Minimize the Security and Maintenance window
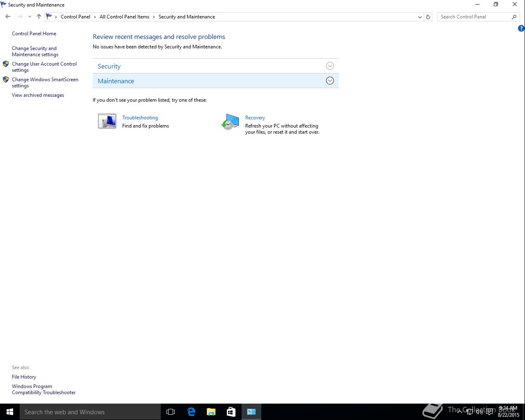The width and height of the screenshot is (525, 420). (477, 5)
